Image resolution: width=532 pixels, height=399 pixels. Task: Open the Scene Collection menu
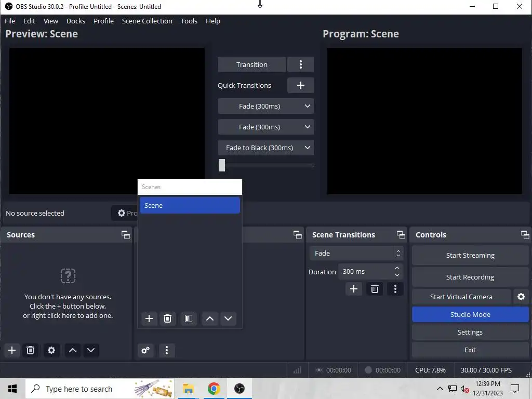pos(147,21)
